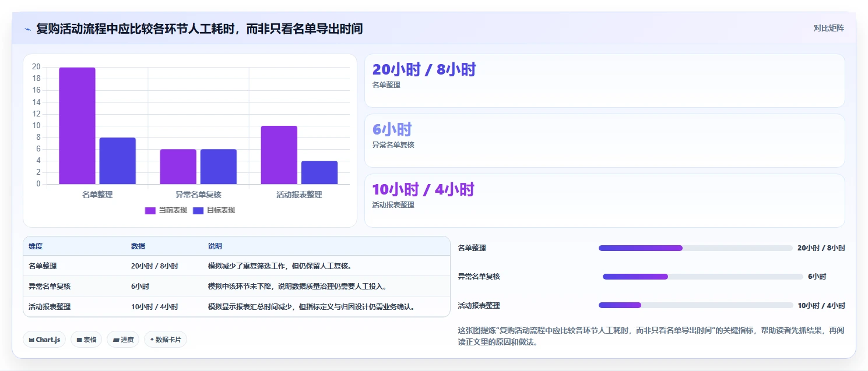Click the 名单整理 cell in table
Viewport: 868px width, 371px height.
coord(43,266)
